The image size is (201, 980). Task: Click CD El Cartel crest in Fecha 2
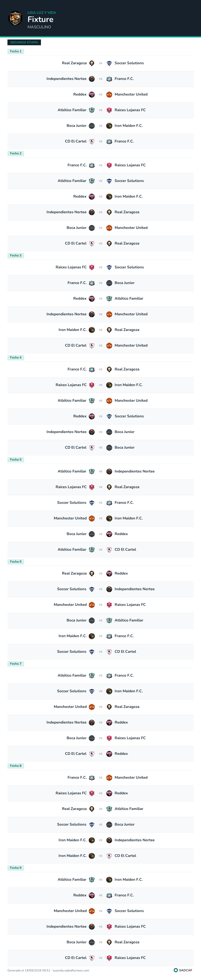(92, 243)
